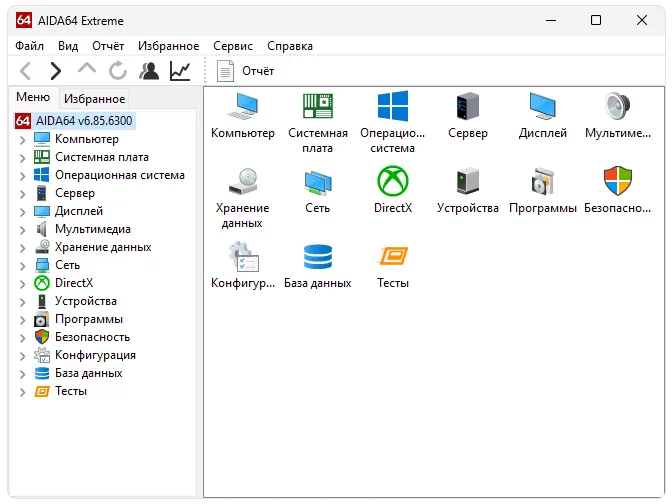Open the Системная плата large icon
Screen dimensions: 672x504
[318, 106]
